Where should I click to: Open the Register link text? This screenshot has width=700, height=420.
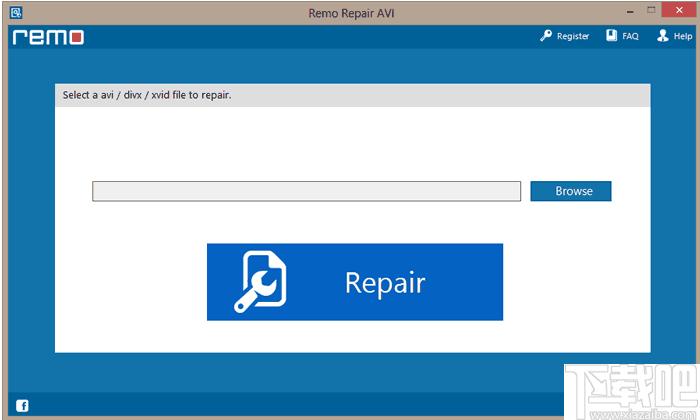(573, 36)
